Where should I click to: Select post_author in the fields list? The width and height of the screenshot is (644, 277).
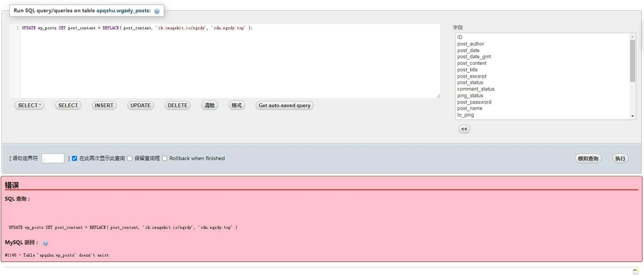543,44
